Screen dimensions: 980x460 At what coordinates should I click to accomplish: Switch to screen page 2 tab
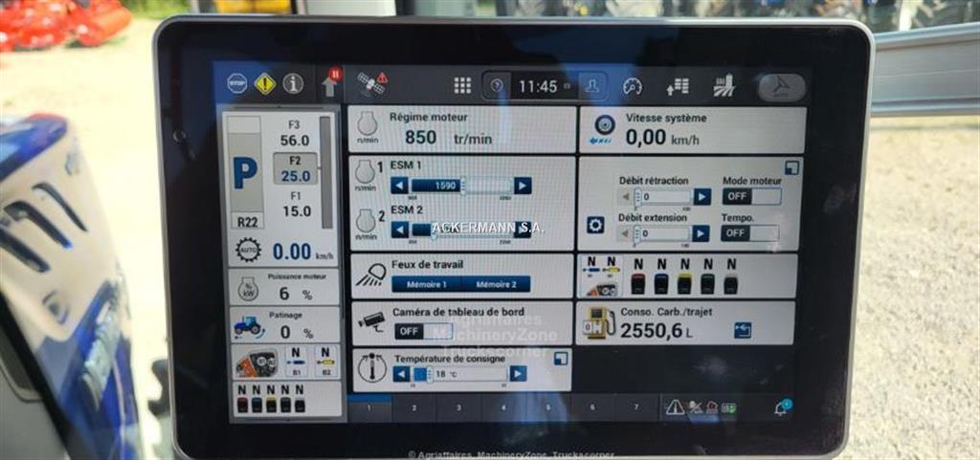[412, 407]
